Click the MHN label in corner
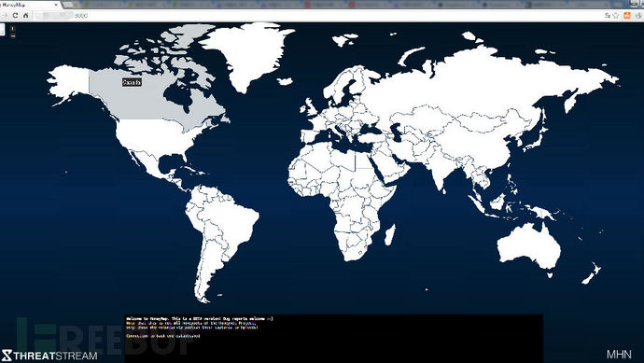This screenshot has width=644, height=363. [619, 354]
